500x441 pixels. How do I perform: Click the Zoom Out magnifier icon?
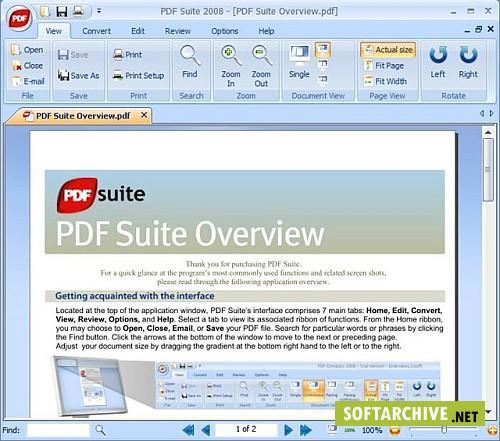coord(261,56)
